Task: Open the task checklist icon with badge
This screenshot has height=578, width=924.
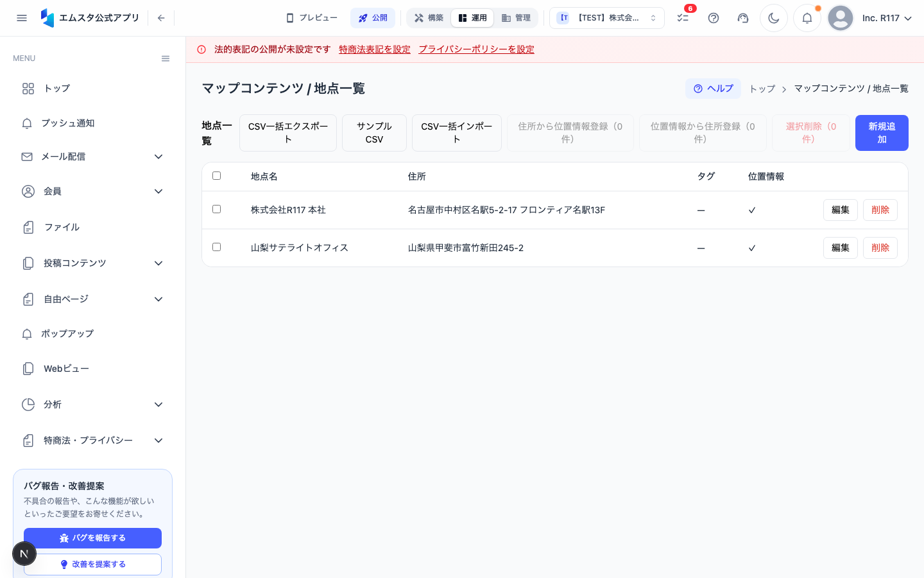Action: click(x=683, y=18)
